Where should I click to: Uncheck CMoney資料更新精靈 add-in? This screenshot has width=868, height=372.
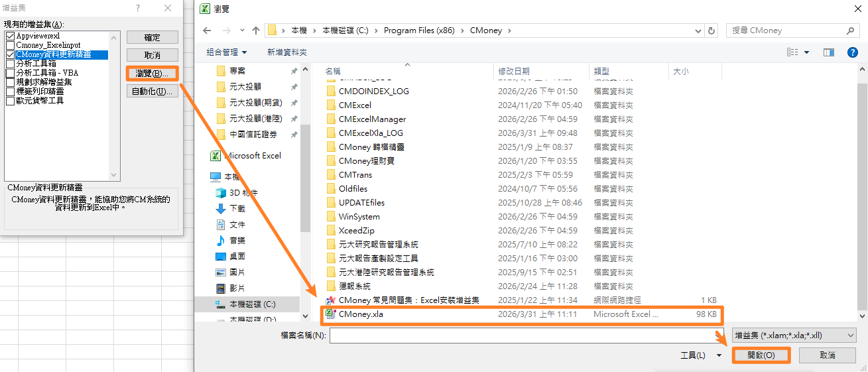[x=10, y=54]
